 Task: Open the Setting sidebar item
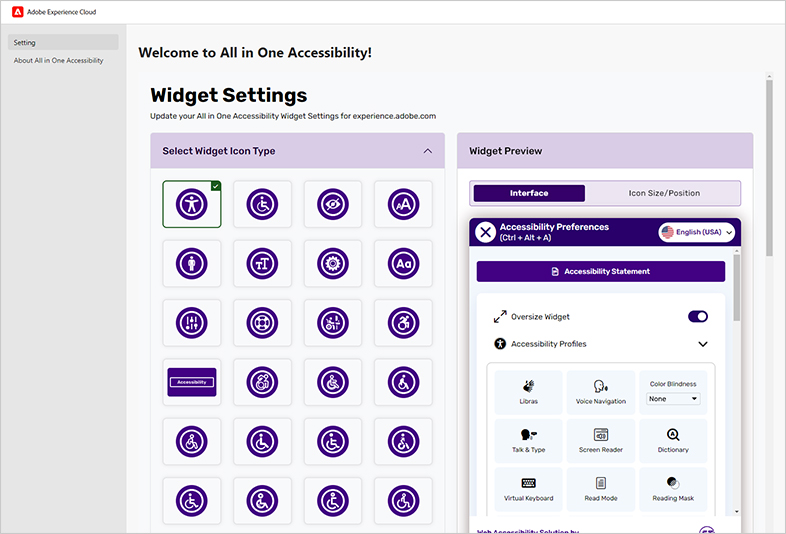(63, 43)
